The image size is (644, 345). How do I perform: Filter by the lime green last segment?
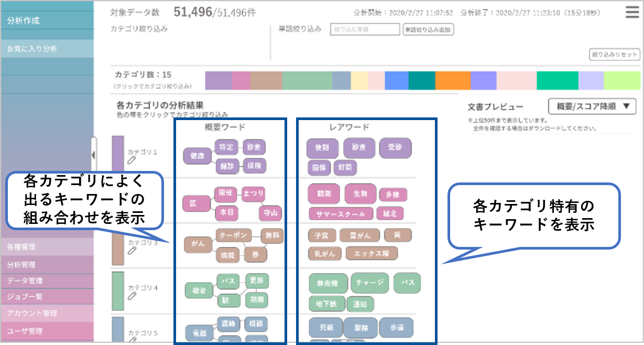tap(621, 81)
